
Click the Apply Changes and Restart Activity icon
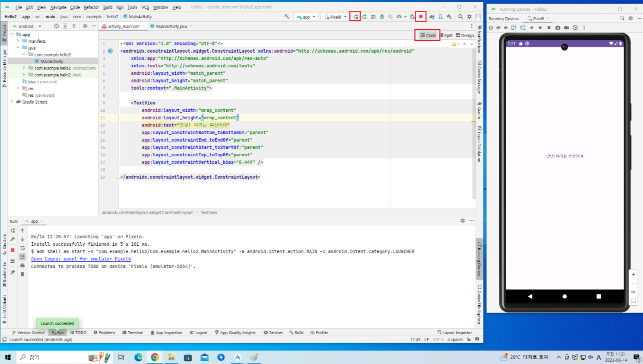pyautogui.click(x=364, y=16)
